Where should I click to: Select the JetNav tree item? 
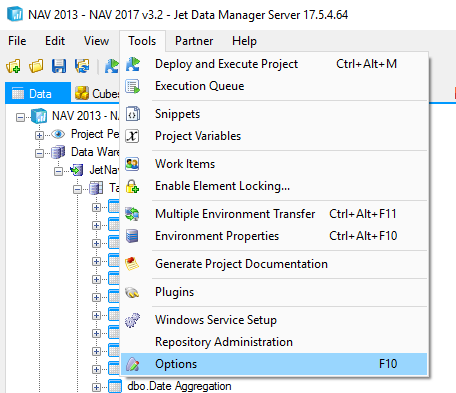(104, 170)
